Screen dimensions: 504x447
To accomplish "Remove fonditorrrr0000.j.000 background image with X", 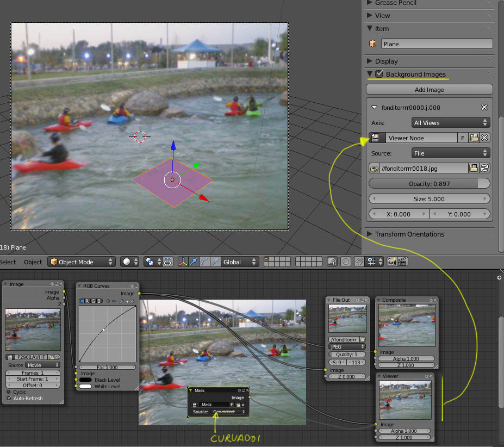I will click(x=484, y=108).
